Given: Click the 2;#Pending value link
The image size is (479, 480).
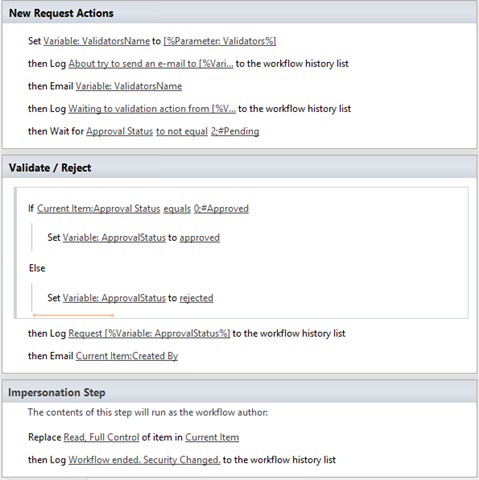Looking at the screenshot, I should click(x=235, y=131).
